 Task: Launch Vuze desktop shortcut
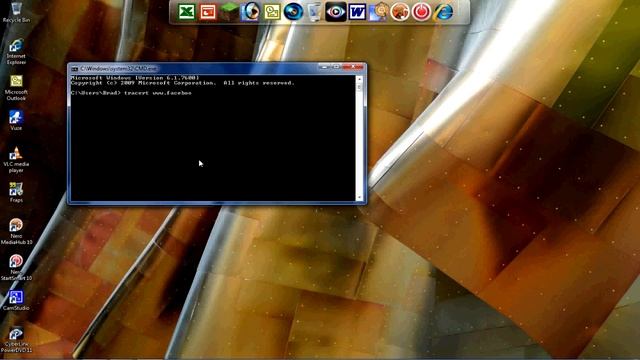16,120
